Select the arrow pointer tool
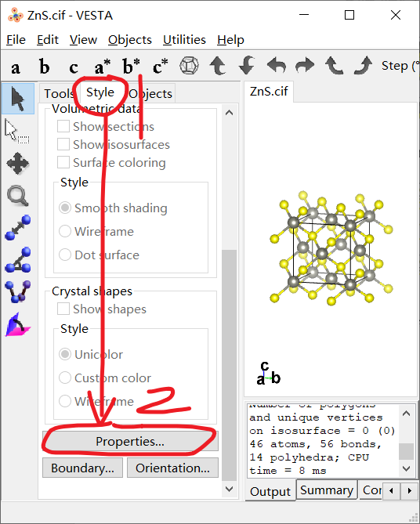 tap(18, 99)
